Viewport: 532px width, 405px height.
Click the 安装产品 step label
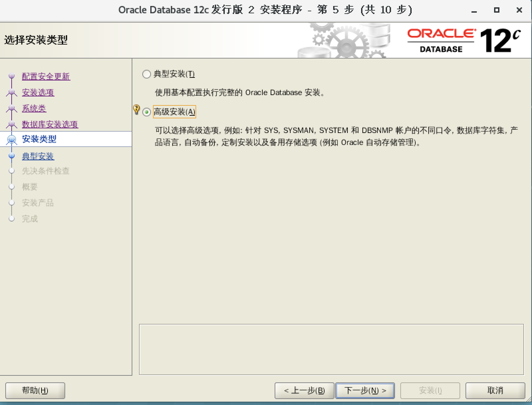38,203
